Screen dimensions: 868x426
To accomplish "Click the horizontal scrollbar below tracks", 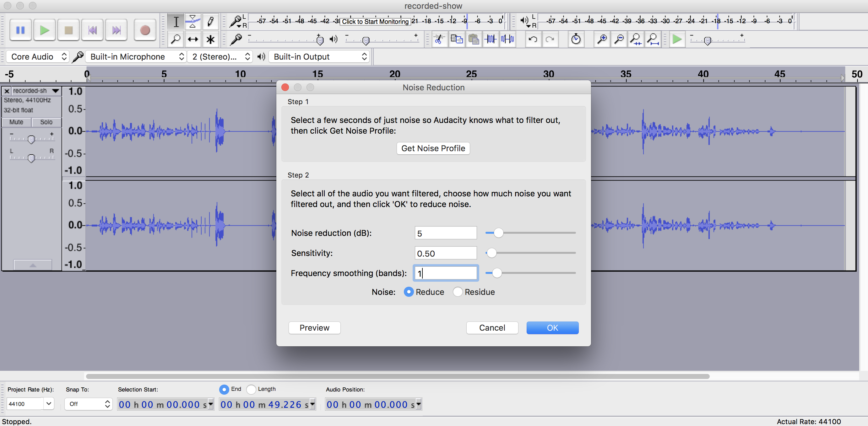I will pyautogui.click(x=398, y=376).
